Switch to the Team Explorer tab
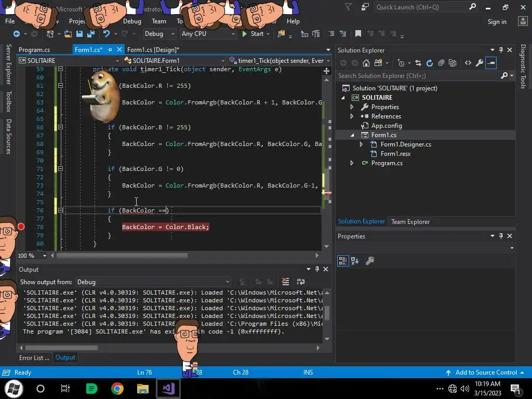Screen dimensions: 532x399 (x=410, y=221)
